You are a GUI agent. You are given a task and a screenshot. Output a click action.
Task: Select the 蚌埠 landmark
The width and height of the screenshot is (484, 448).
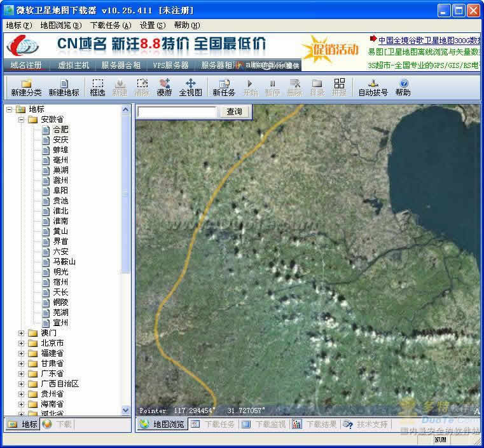60,150
